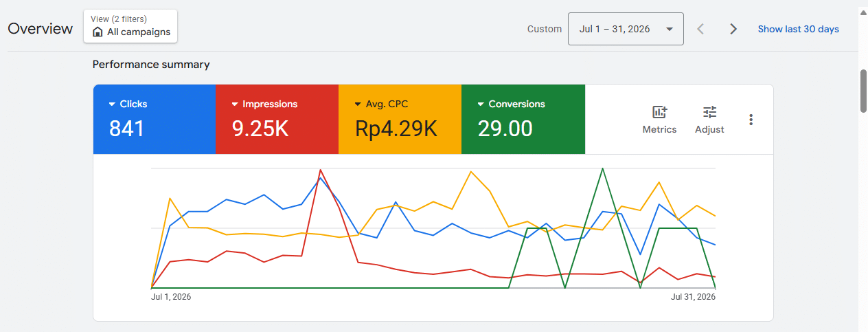Click the Jul 31, 2026 axis label
Viewport: 868px width, 332px height.
pyautogui.click(x=693, y=297)
